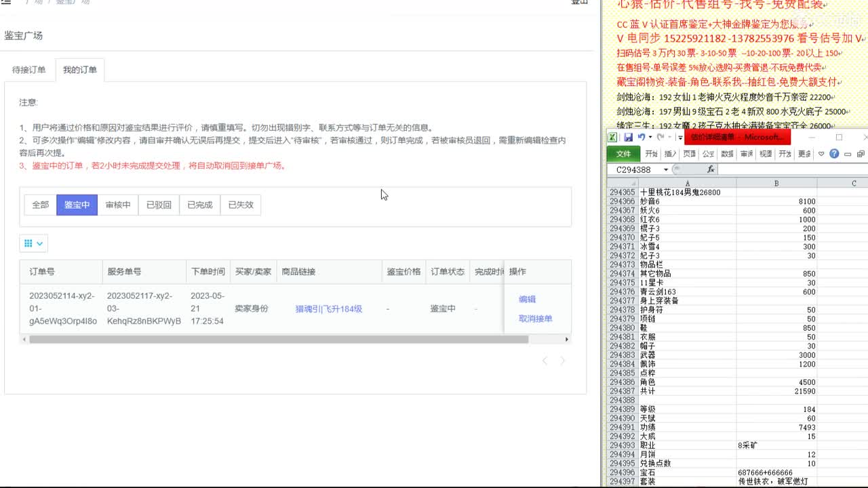The image size is (868, 488).
Task: Click the Undo icon in Excel toolbar
Action: coord(642,137)
